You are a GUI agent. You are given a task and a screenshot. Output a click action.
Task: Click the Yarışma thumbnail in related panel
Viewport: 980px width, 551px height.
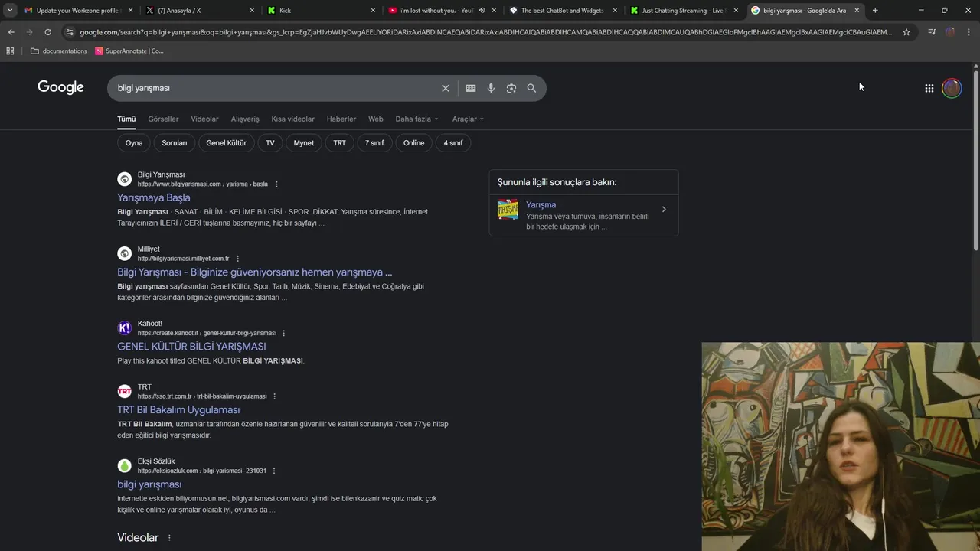(x=508, y=210)
